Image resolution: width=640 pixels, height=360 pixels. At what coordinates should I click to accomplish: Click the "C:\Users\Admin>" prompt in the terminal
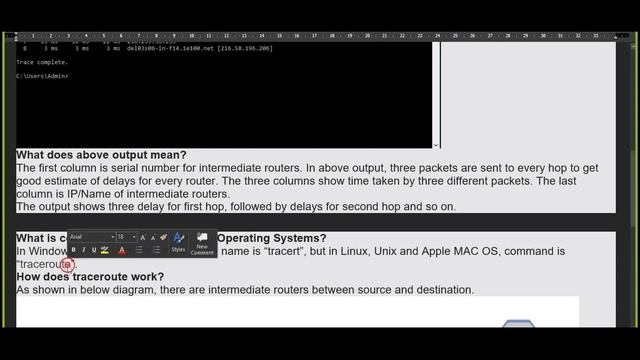(x=42, y=76)
